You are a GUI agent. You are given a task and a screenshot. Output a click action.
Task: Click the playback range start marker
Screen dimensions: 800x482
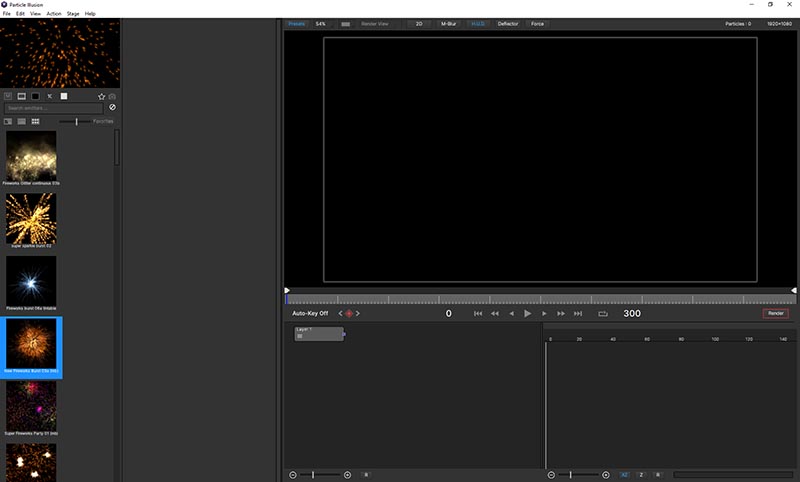tap(287, 290)
